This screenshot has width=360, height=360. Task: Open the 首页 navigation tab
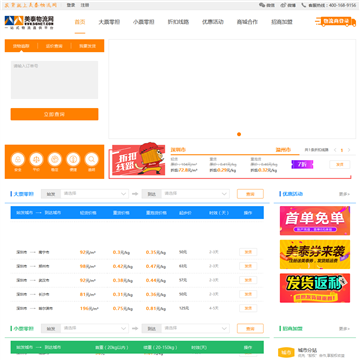(x=80, y=22)
